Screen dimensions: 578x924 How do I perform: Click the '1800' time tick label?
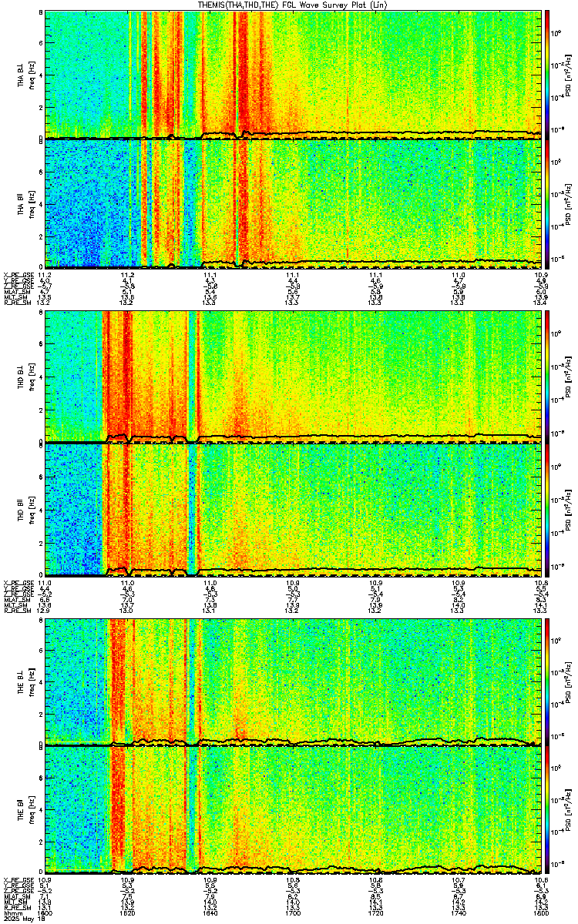541,913
